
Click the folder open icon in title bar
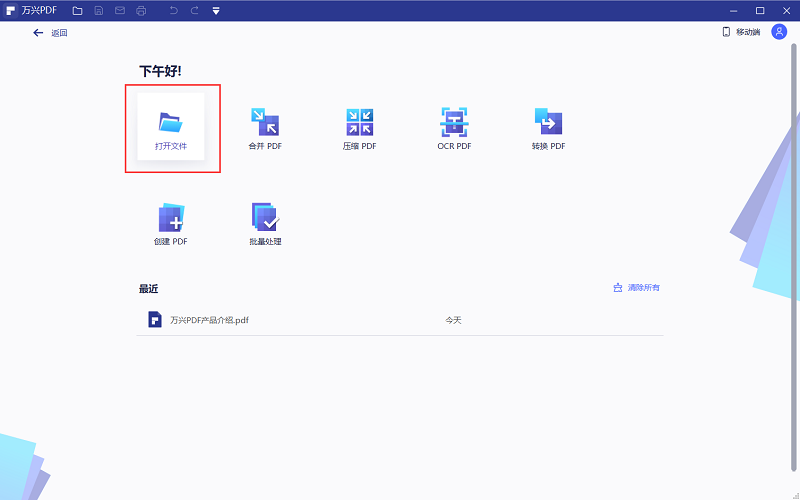77,10
